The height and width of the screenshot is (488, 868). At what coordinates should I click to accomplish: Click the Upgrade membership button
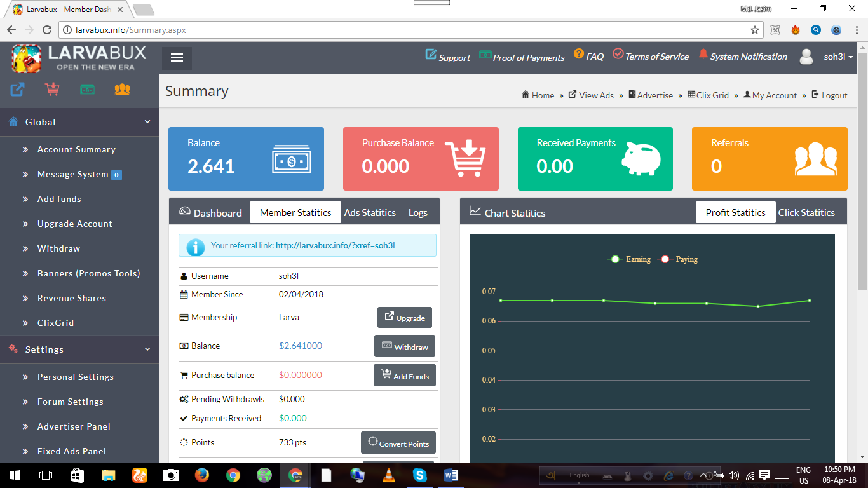coord(405,318)
